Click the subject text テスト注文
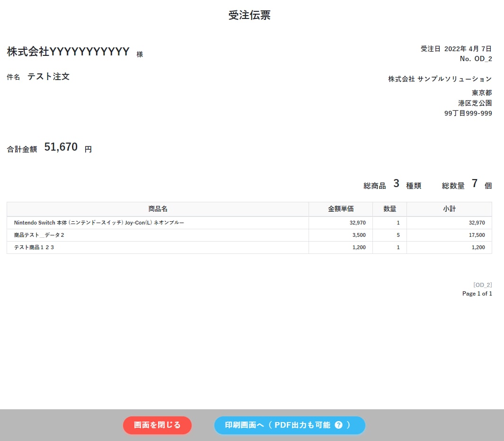 tap(49, 77)
